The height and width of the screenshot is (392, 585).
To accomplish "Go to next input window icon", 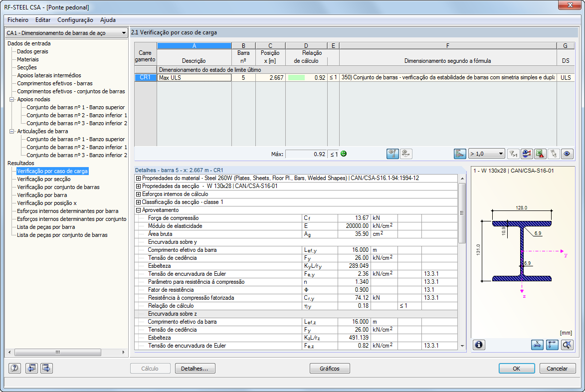I will [x=47, y=369].
